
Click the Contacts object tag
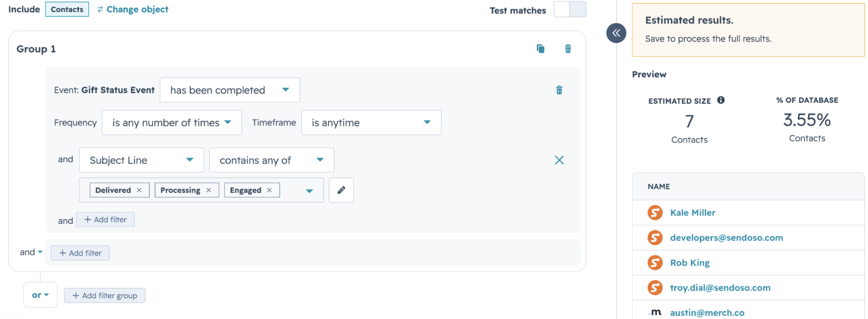pos(67,9)
